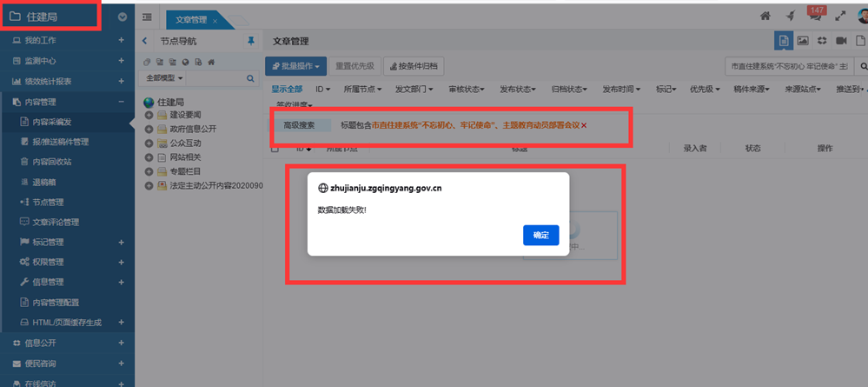
Task: Click the globe icon in node toolbar
Action: (185, 62)
